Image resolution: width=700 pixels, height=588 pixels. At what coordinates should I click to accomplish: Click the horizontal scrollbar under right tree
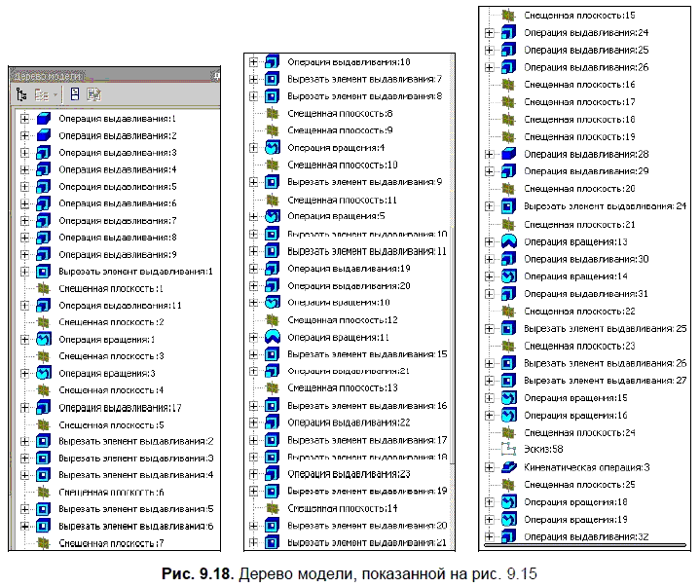(x=585, y=545)
